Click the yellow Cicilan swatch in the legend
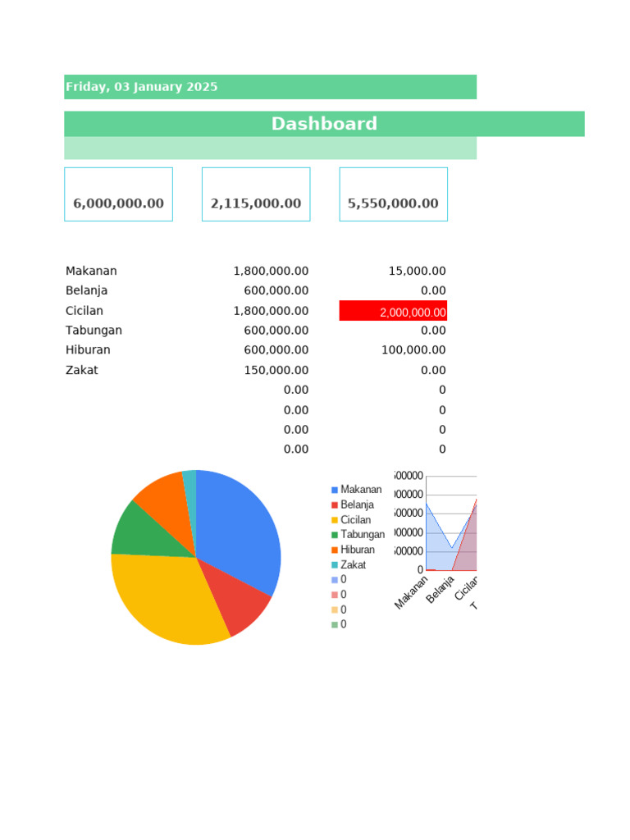 [x=335, y=520]
